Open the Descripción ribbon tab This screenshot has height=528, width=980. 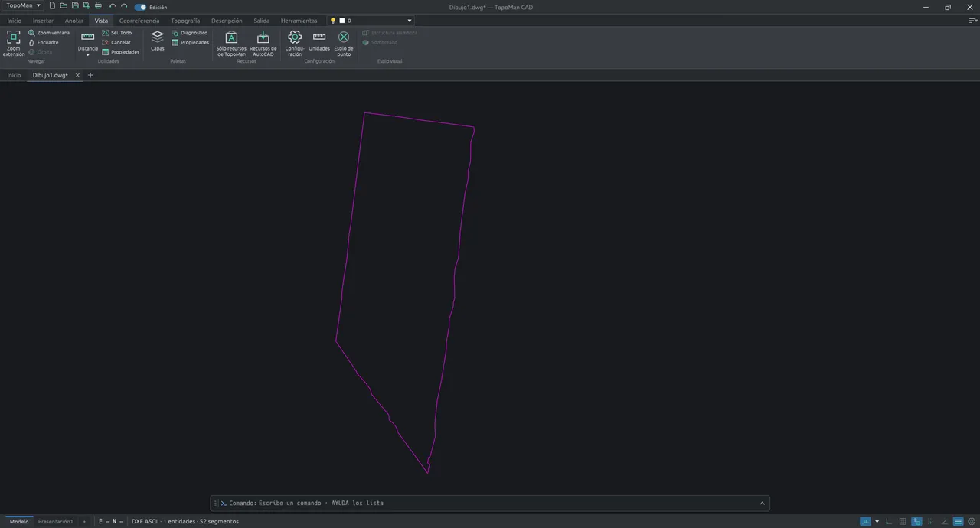[227, 21]
